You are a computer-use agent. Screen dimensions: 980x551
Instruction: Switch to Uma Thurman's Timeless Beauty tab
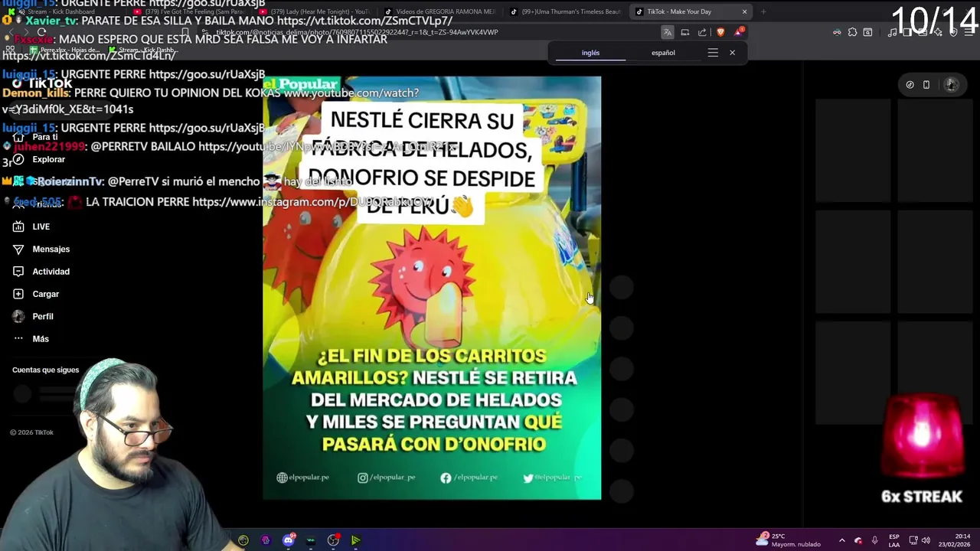click(565, 11)
